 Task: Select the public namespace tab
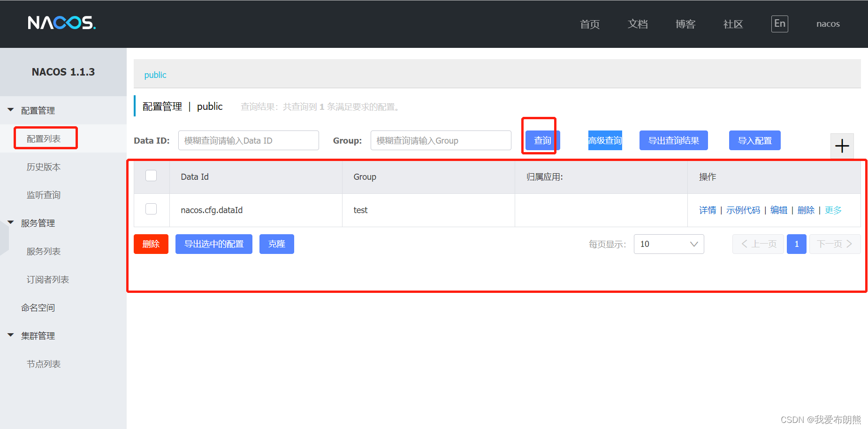(x=155, y=75)
